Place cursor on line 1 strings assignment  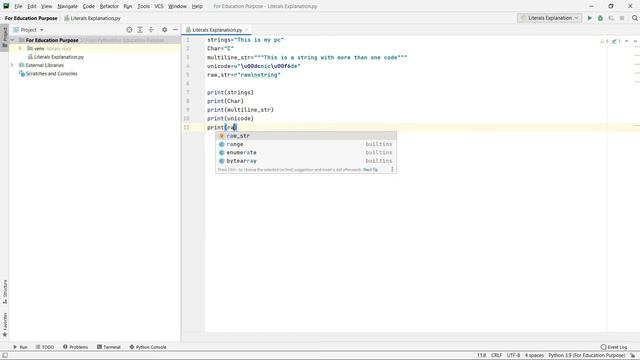[x=245, y=40]
